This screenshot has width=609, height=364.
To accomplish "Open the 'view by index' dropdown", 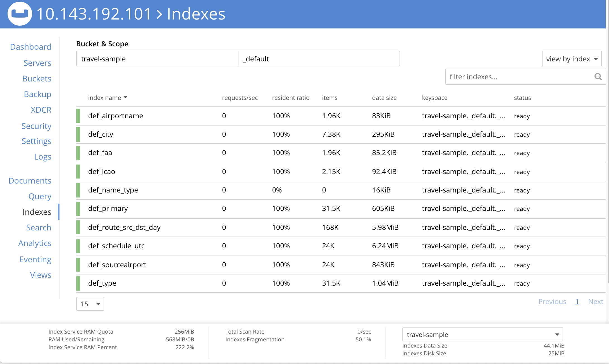I will pyautogui.click(x=572, y=59).
